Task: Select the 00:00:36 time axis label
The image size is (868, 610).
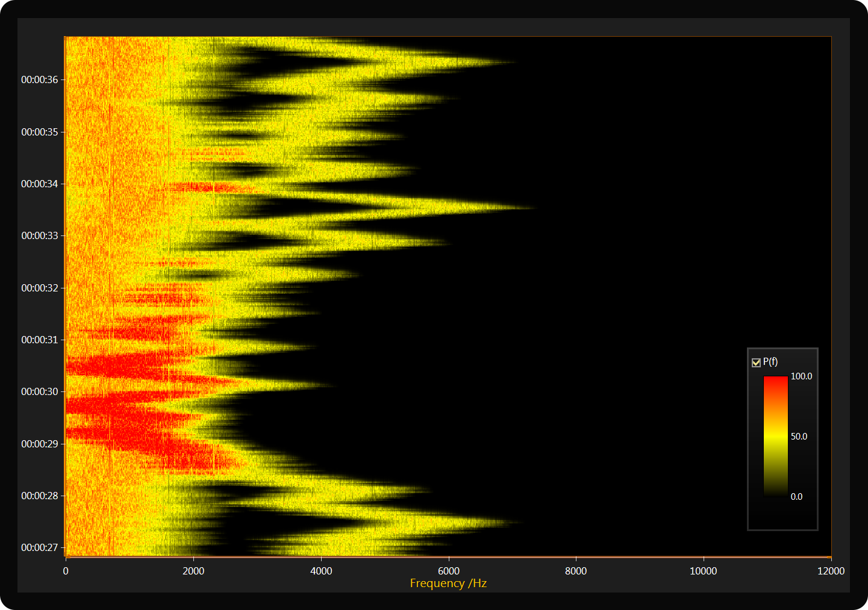Action: [40, 79]
